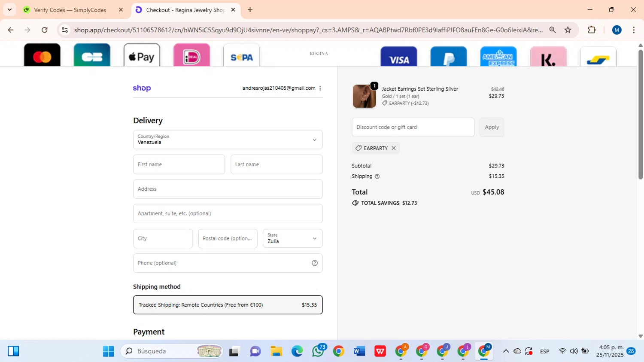
Task: Select Tracked Shipping: Remote Countries option
Action: point(228,305)
